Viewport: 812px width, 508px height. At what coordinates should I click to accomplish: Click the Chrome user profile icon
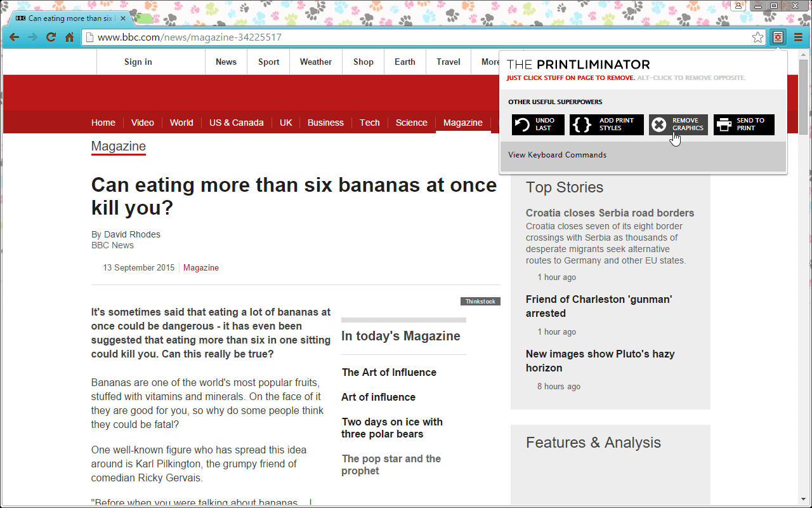click(738, 6)
